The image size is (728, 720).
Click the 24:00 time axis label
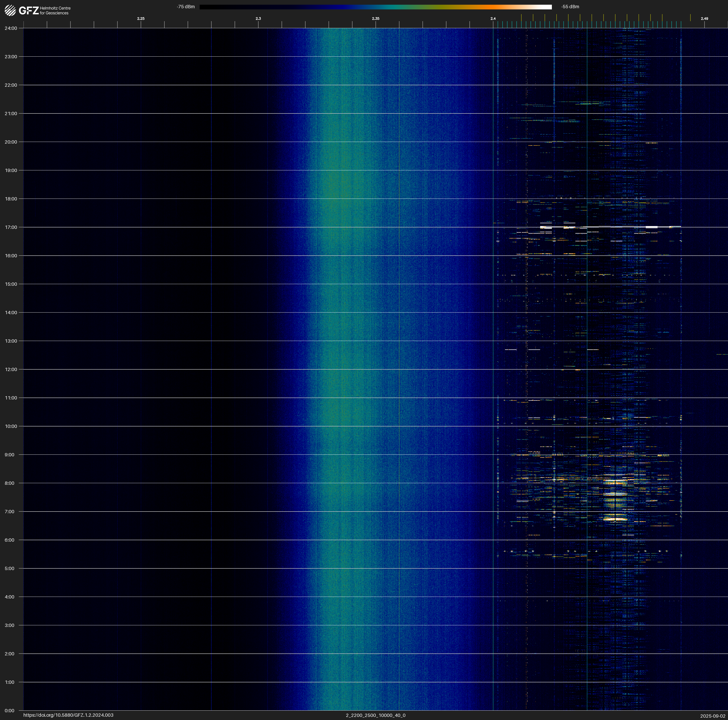click(x=11, y=28)
